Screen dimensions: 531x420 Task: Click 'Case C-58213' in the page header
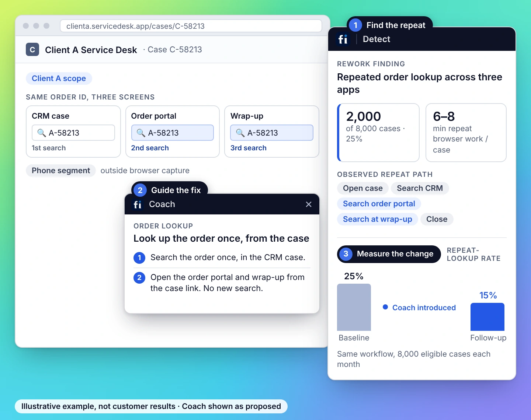click(175, 49)
